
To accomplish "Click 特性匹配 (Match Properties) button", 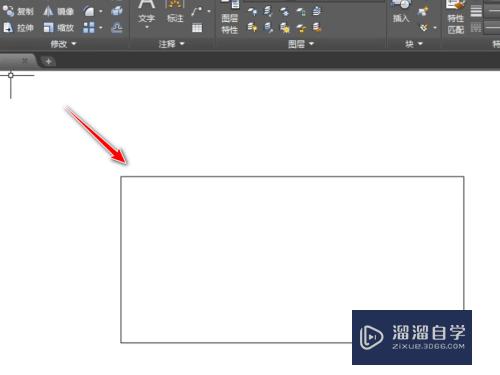I will pyautogui.click(x=456, y=17).
